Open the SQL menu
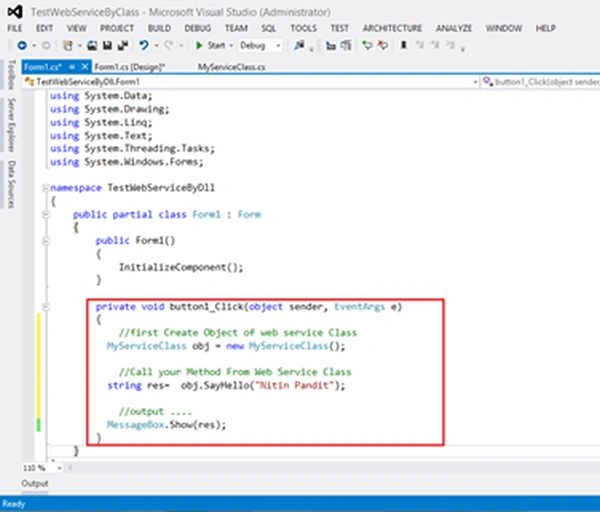The width and height of the screenshot is (600, 512). [269, 28]
